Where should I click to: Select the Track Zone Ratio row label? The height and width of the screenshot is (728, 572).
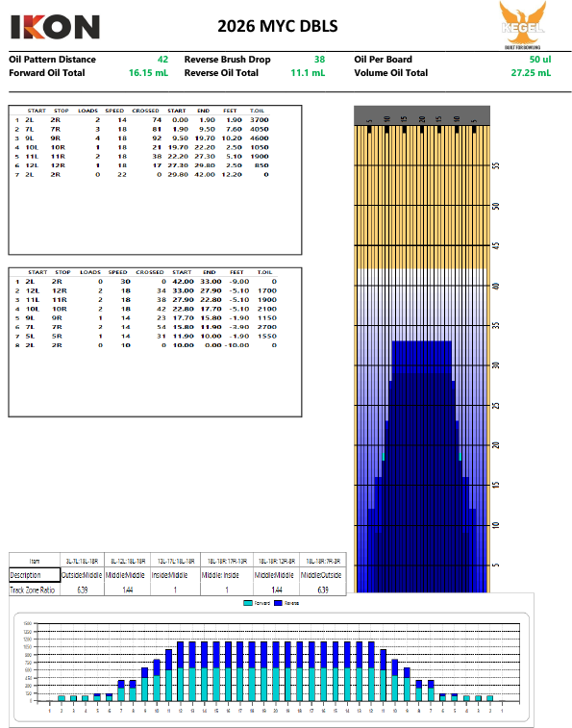[x=33, y=590]
